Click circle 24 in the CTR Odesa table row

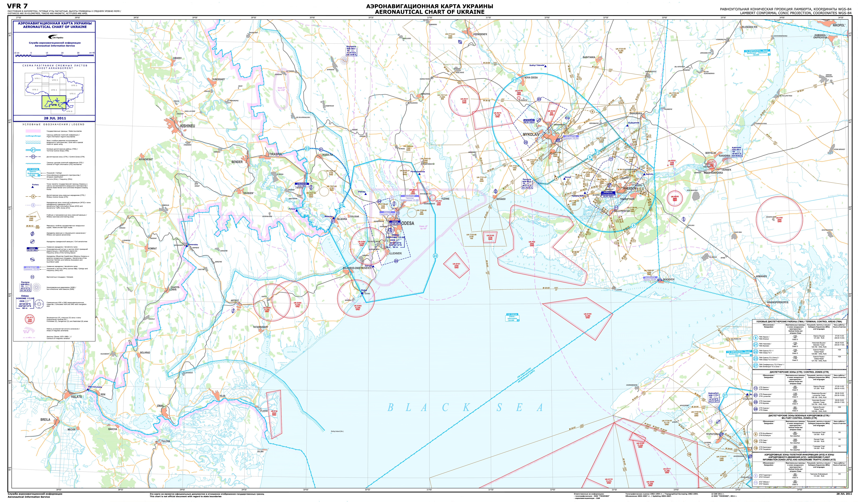coord(756,409)
